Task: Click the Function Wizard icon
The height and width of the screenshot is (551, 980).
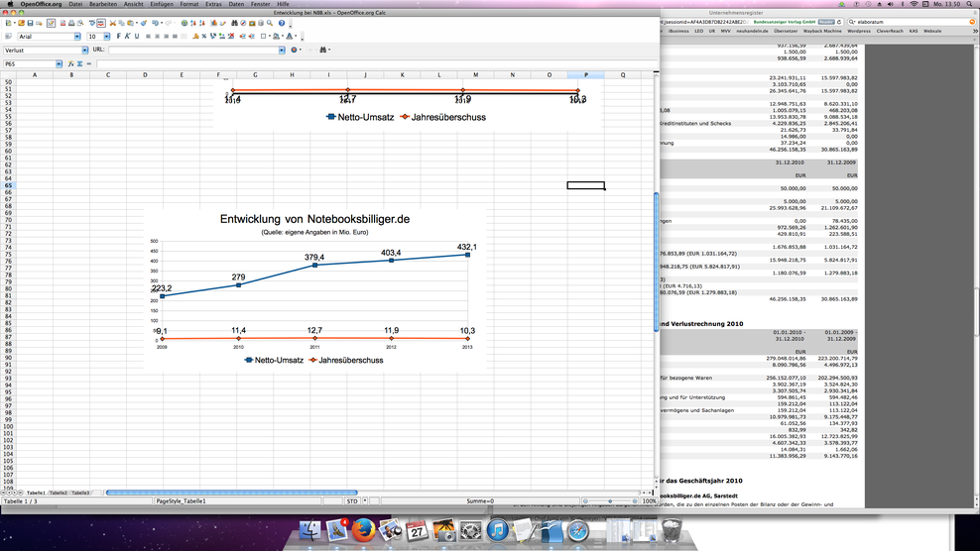Action: pyautogui.click(x=70, y=63)
